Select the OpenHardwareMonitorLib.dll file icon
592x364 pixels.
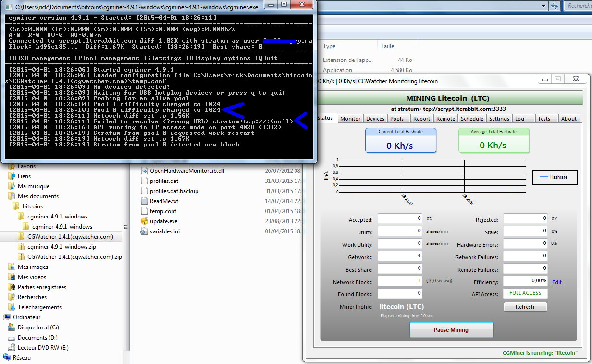[144, 171]
